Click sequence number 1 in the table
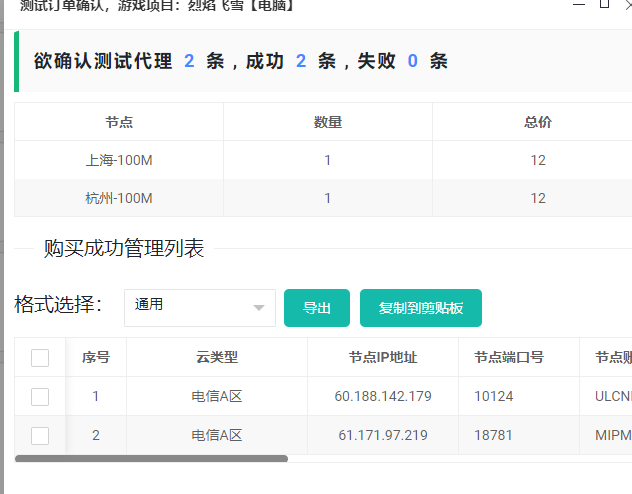Image resolution: width=632 pixels, height=494 pixels. 96,396
